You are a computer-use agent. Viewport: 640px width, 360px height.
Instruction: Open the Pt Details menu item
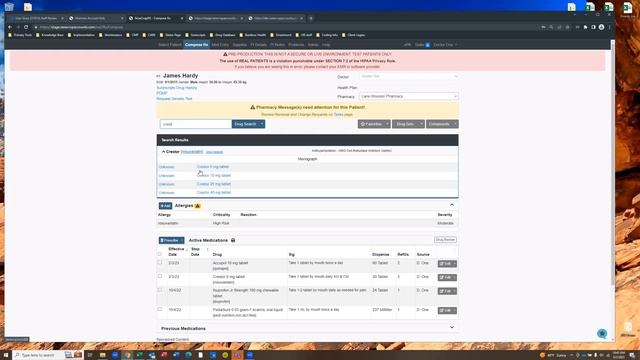(x=258, y=45)
